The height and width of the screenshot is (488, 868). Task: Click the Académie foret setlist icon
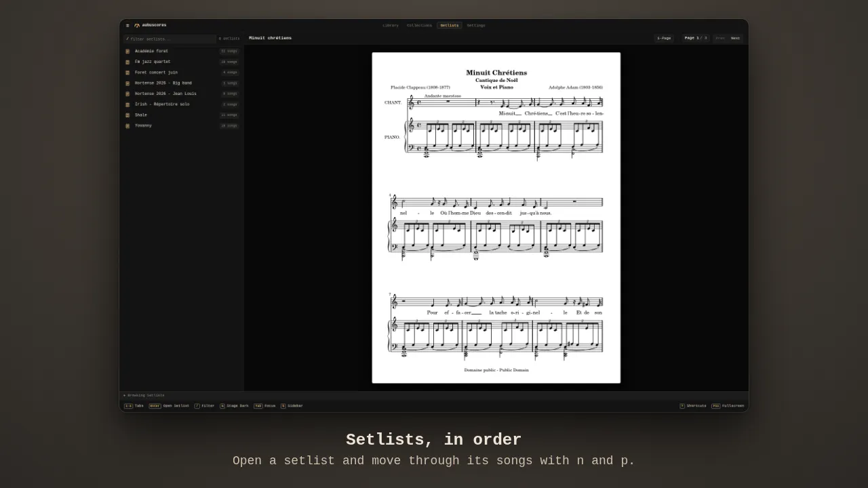pos(127,52)
